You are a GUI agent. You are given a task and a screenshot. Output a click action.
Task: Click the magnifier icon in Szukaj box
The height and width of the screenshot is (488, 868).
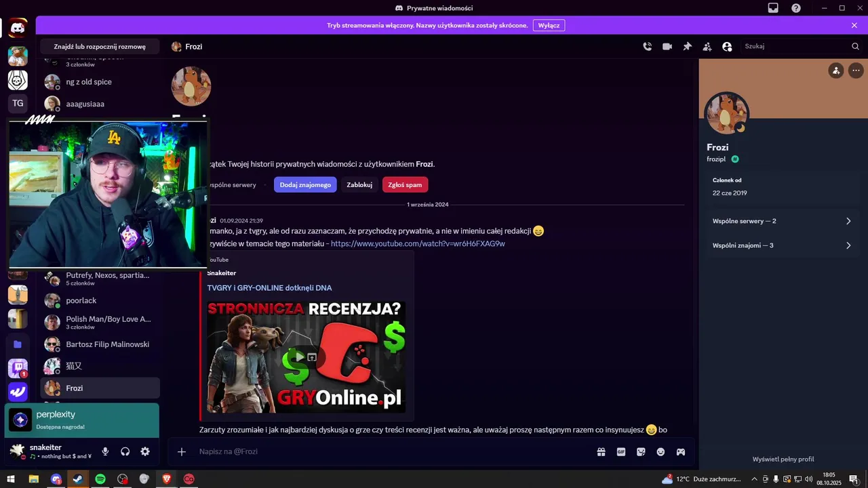[x=855, y=46]
